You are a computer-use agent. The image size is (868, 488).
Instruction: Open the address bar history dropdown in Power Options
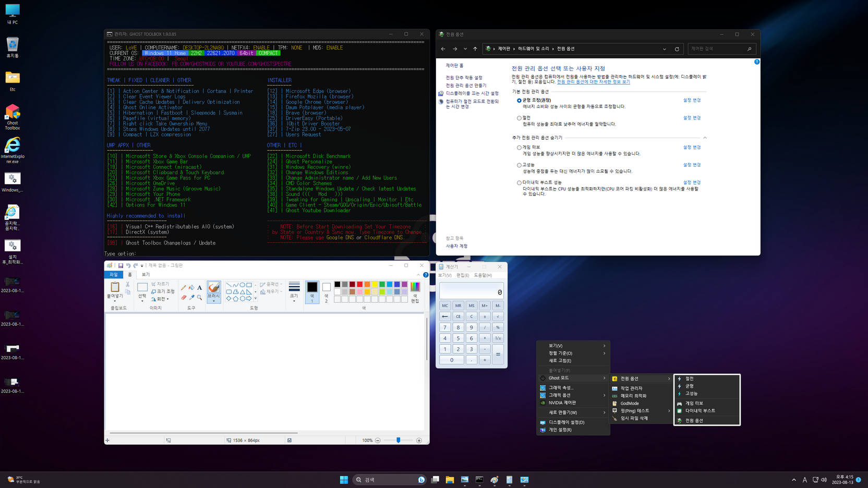tap(665, 49)
